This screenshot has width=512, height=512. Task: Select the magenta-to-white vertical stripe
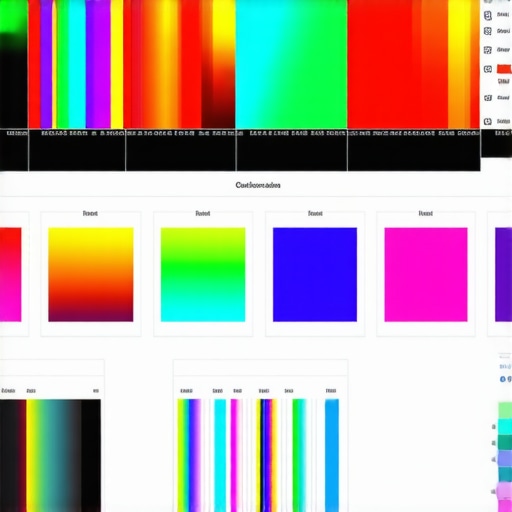coord(236,455)
